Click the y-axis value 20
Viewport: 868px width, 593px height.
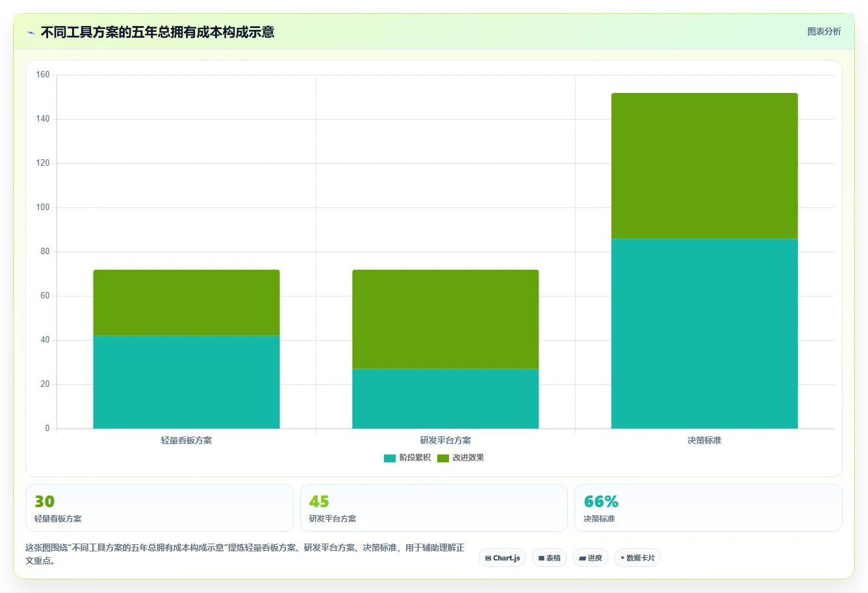pyautogui.click(x=45, y=384)
